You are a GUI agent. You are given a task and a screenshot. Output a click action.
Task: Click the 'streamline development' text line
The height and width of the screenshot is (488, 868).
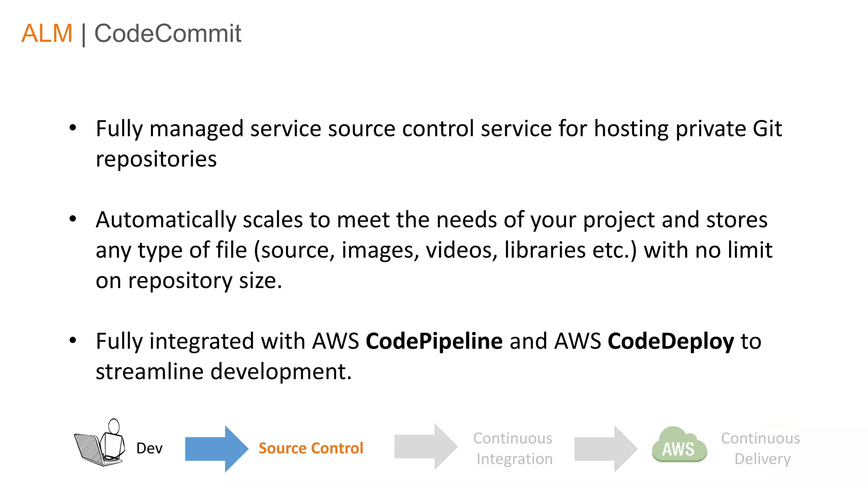[223, 372]
